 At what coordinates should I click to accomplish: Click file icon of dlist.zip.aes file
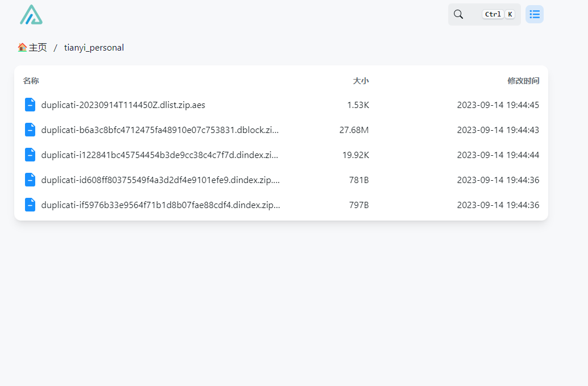point(30,105)
